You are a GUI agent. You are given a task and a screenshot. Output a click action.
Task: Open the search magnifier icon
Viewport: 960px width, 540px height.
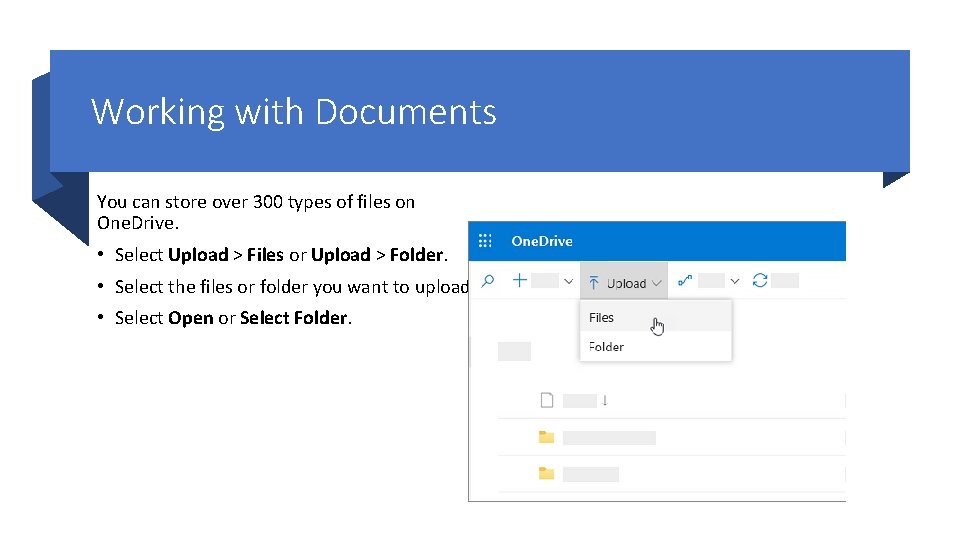(488, 281)
